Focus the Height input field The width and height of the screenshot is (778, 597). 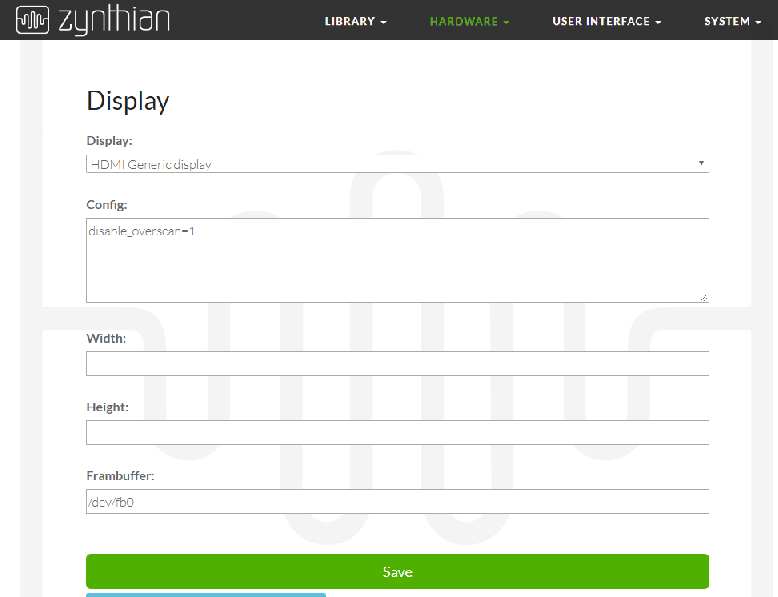point(397,432)
